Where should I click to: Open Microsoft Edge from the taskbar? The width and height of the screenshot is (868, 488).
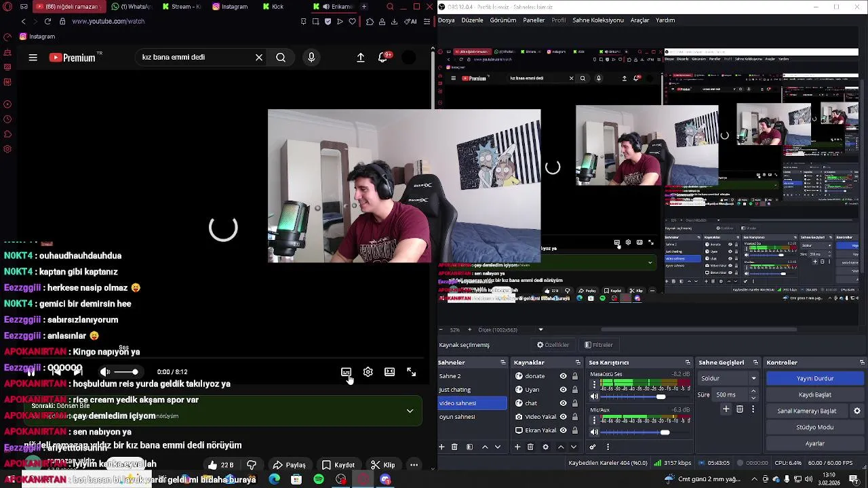point(274,480)
